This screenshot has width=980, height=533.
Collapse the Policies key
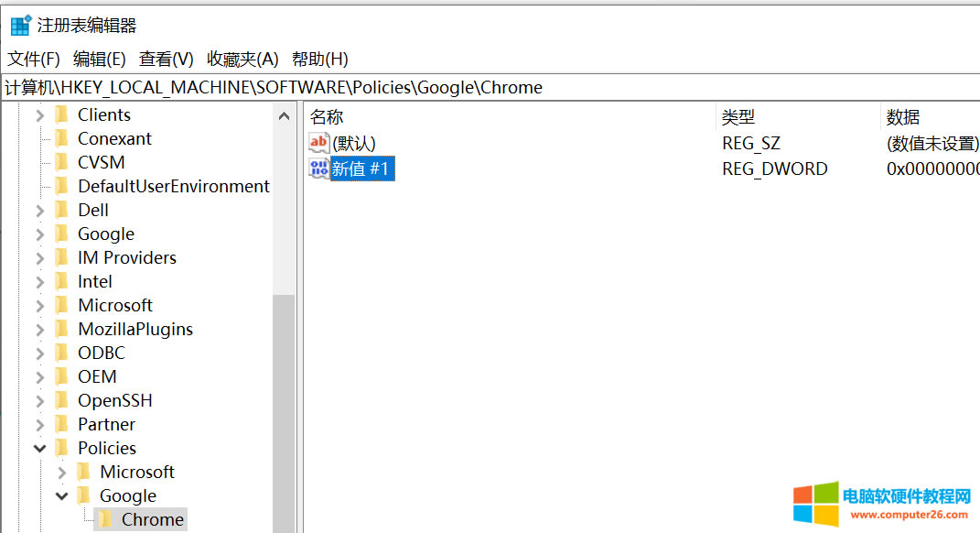point(40,449)
